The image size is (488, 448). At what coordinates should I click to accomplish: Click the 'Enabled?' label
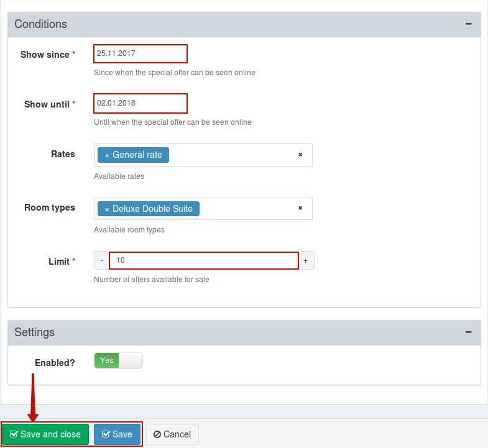click(55, 363)
